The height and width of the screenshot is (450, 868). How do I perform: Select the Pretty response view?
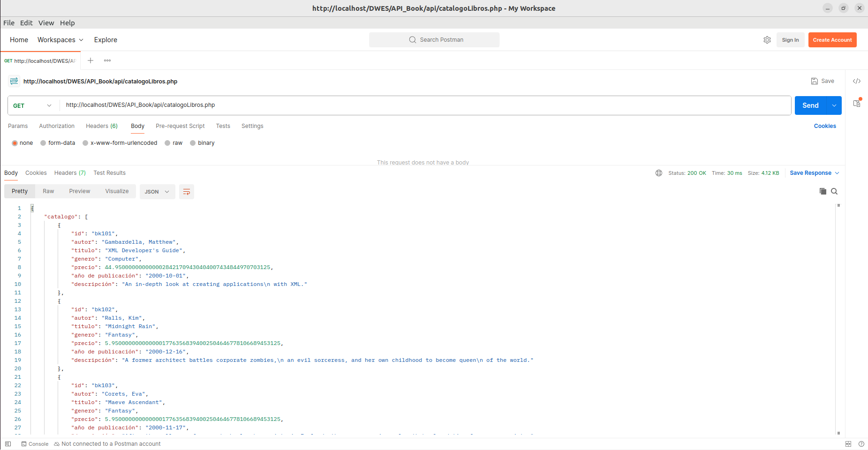tap(20, 191)
